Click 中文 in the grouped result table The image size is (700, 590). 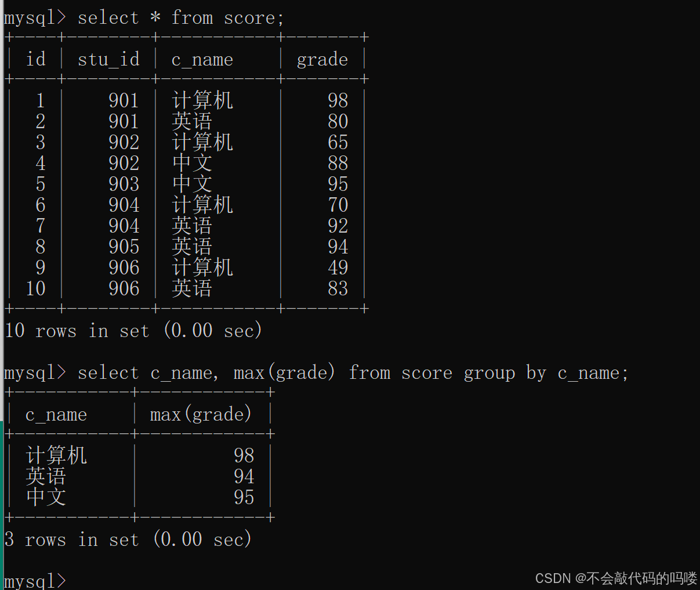46,497
